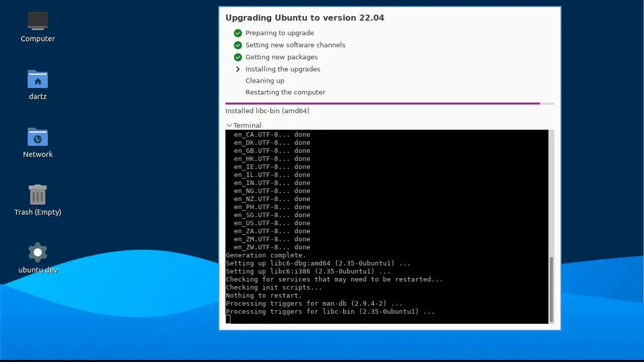Viewport: 644px width, 362px height.
Task: Click checkmark beside Getting new packages
Action: 238,57
